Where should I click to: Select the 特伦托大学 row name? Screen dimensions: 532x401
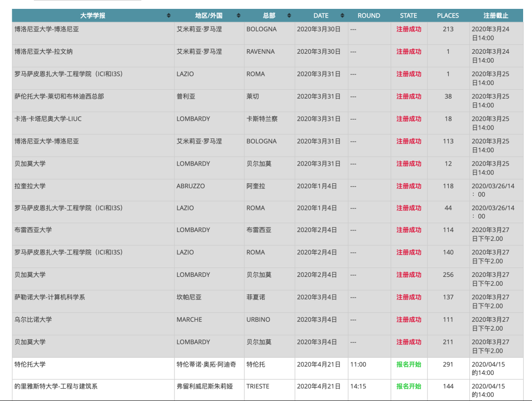click(30, 365)
